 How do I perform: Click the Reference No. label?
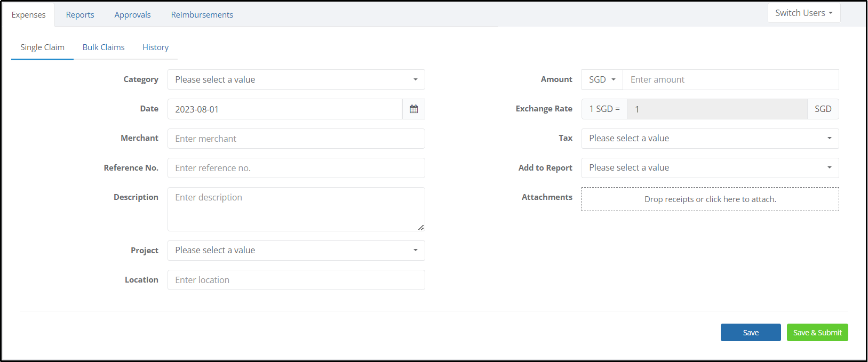click(131, 168)
